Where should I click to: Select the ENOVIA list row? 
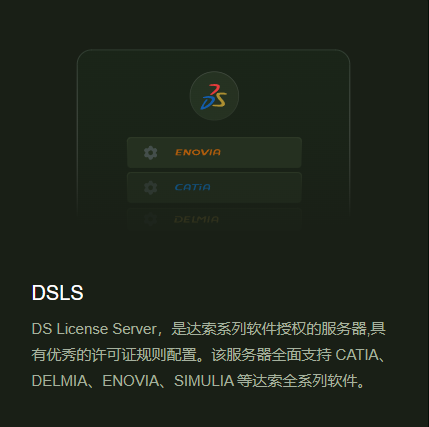[x=214, y=152]
